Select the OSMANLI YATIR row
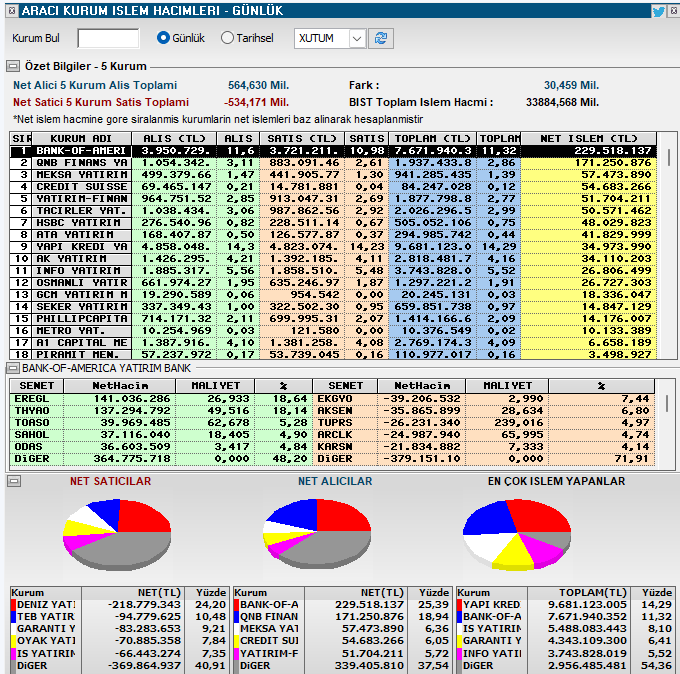680x674 pixels. click(333, 282)
